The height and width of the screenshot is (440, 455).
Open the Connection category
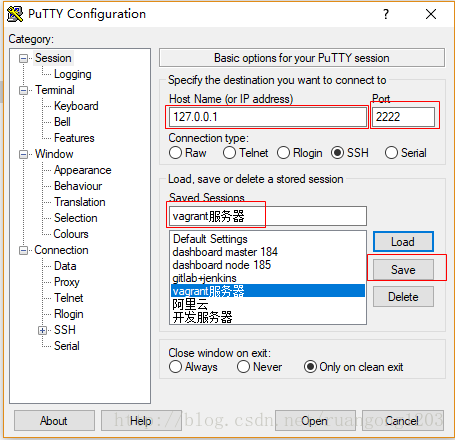point(61,250)
